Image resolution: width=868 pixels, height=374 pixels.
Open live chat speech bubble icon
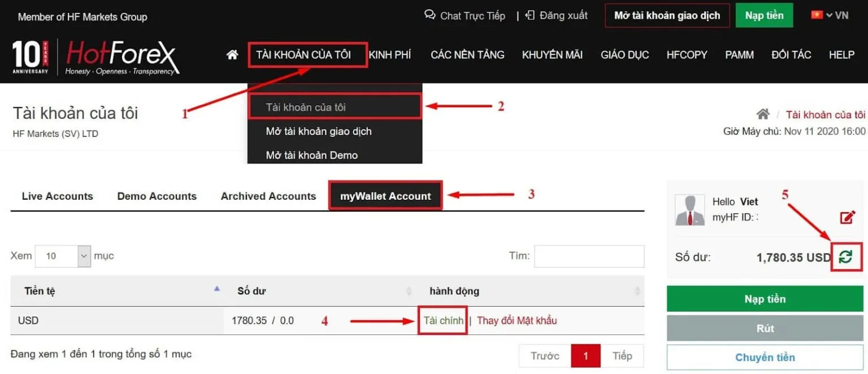click(x=430, y=15)
